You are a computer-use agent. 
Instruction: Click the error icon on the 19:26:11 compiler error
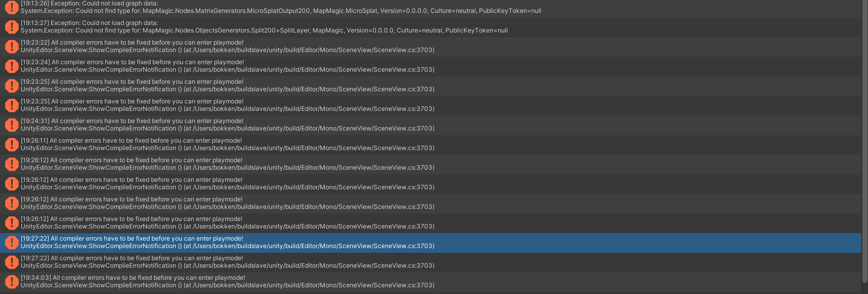click(x=12, y=144)
